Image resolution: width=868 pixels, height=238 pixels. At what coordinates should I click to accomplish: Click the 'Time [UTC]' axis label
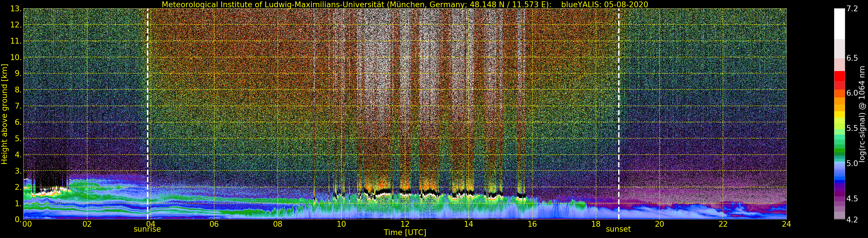point(405,233)
